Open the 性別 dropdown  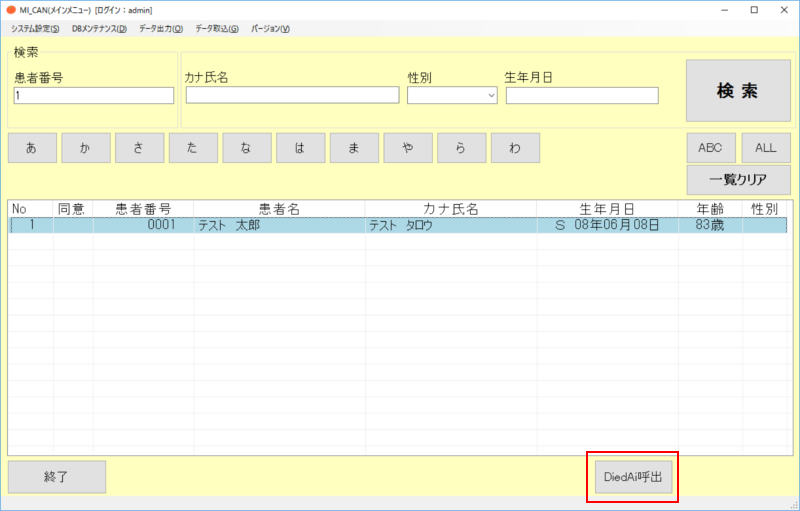pos(452,96)
